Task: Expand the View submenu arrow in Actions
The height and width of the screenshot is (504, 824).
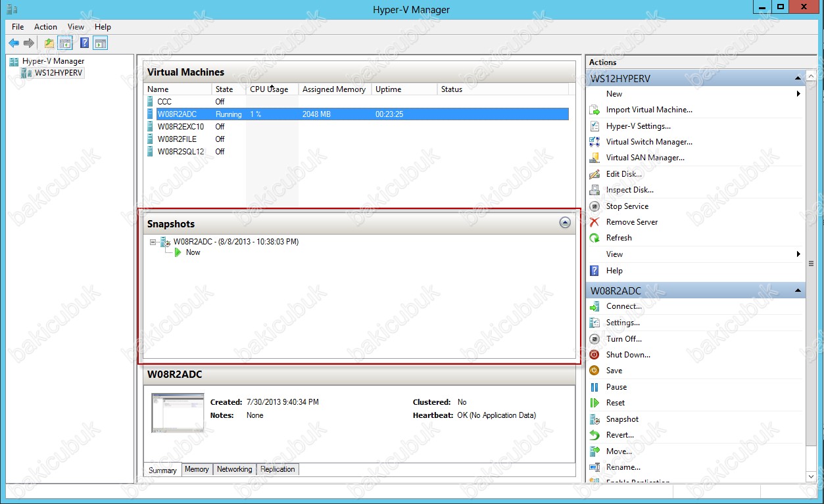Action: pyautogui.click(x=798, y=254)
